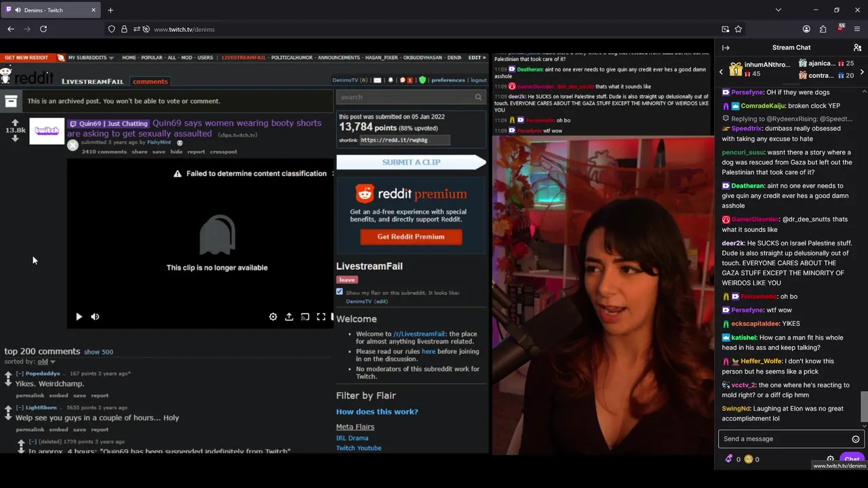The width and height of the screenshot is (868, 488).
Task: Show next gift leaderboard entries
Action: [x=862, y=71]
